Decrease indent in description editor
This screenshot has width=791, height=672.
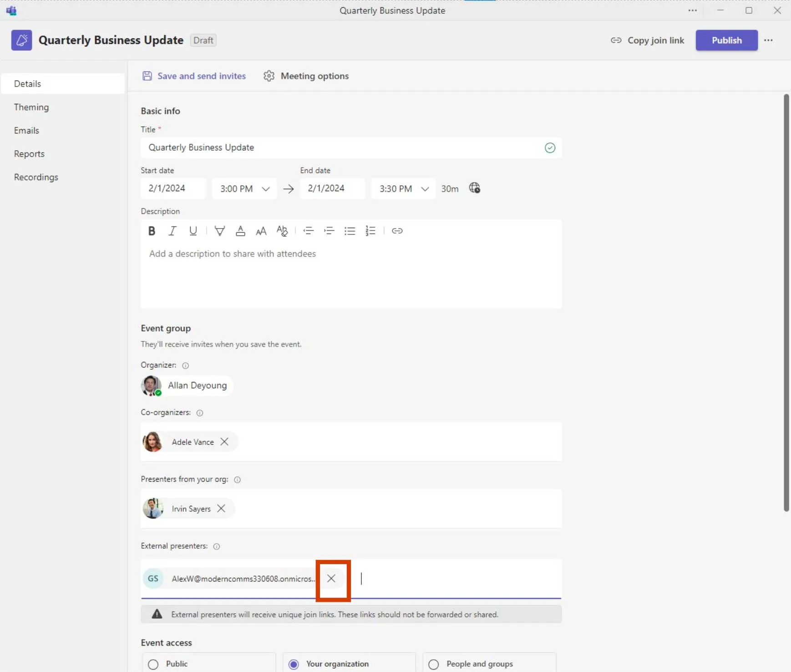[308, 231]
